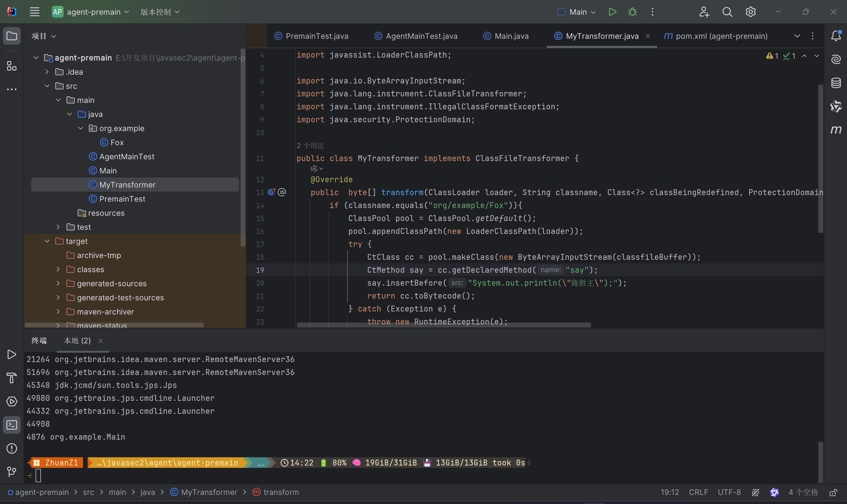Image resolution: width=847 pixels, height=504 pixels.
Task: Toggle the Terminal tool window
Action: [11, 425]
